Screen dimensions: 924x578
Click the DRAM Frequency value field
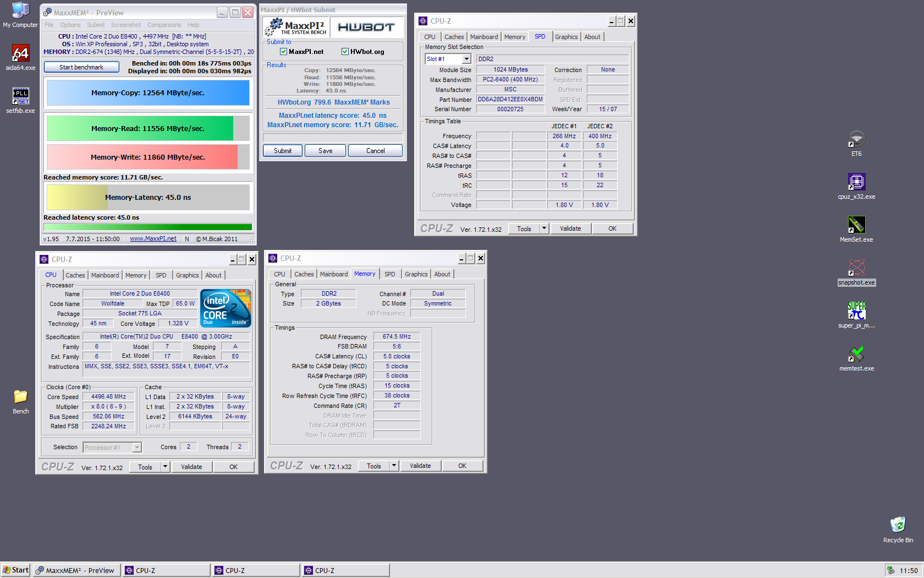click(397, 336)
